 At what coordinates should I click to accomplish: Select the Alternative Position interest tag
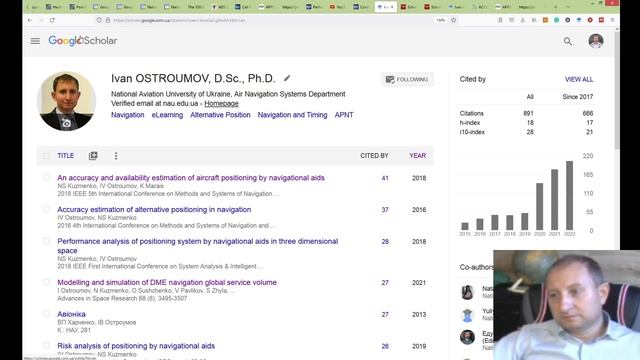[220, 115]
